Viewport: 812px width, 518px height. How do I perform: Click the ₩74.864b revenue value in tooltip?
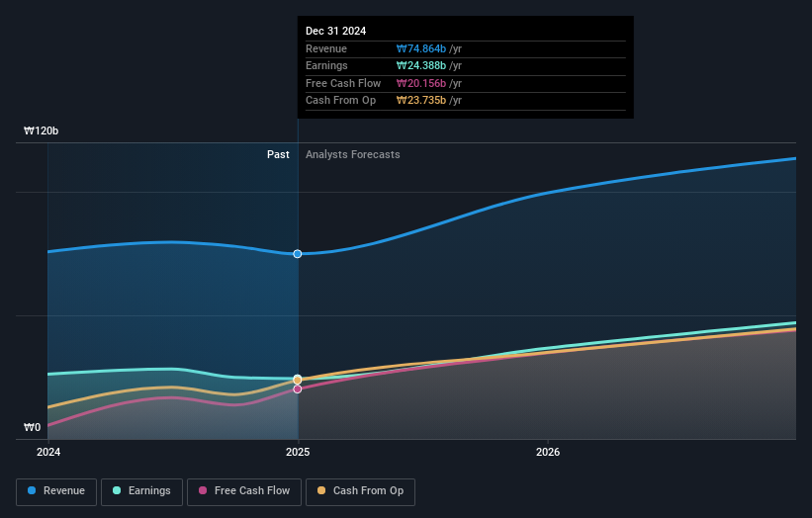[x=421, y=48]
